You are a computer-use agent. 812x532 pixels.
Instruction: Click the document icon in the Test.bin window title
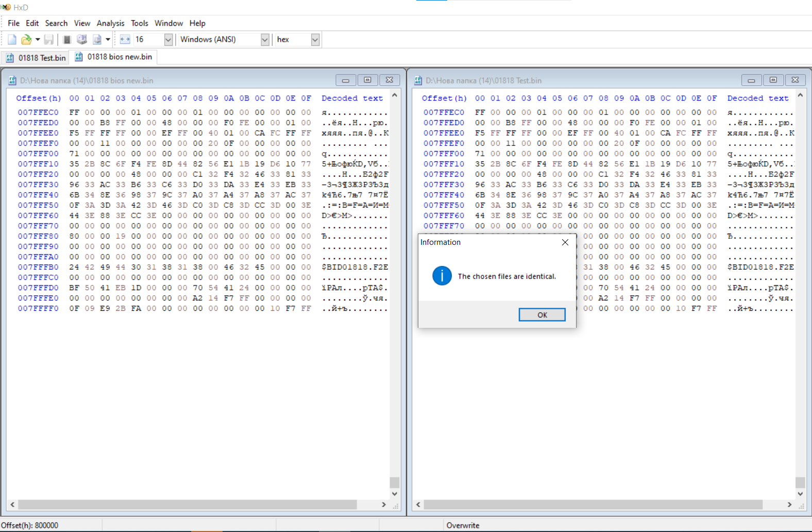(418, 80)
